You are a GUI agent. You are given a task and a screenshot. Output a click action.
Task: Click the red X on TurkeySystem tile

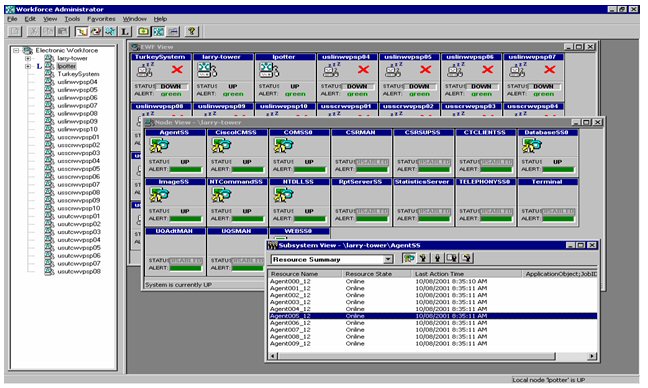point(177,69)
